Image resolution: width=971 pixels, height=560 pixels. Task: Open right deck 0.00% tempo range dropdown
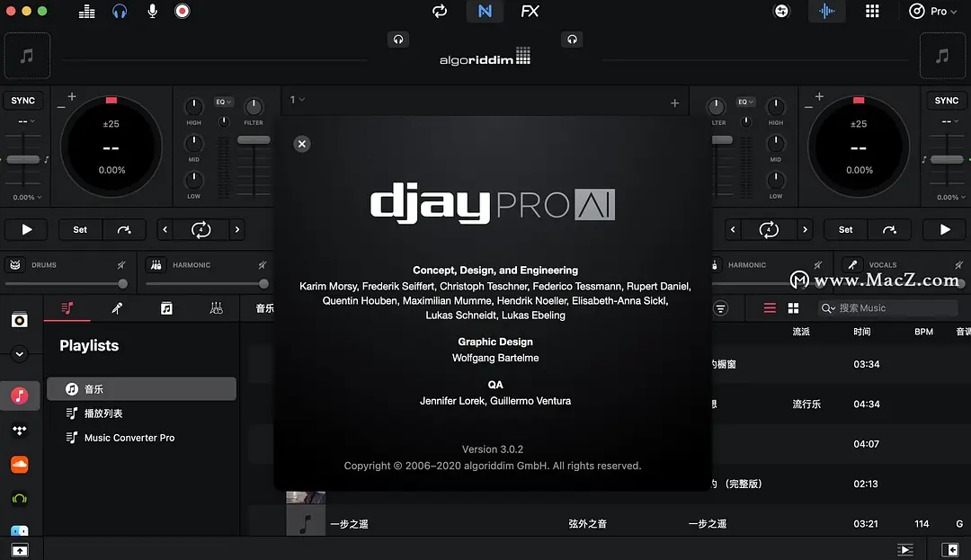950,198
